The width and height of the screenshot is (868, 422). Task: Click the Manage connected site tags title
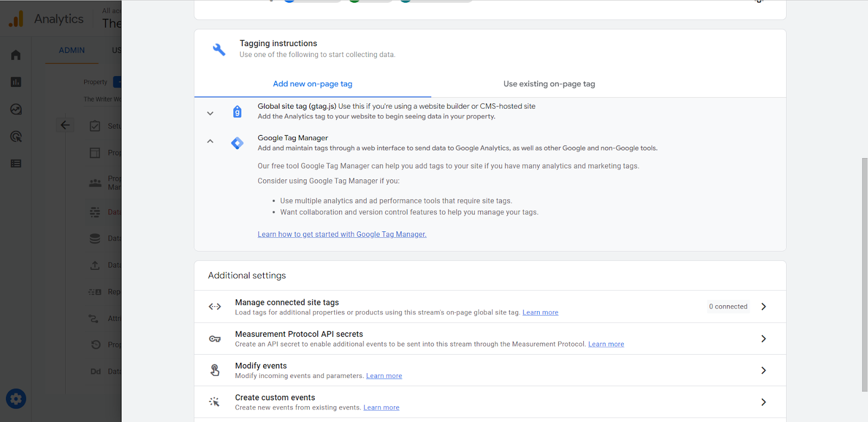tap(287, 303)
